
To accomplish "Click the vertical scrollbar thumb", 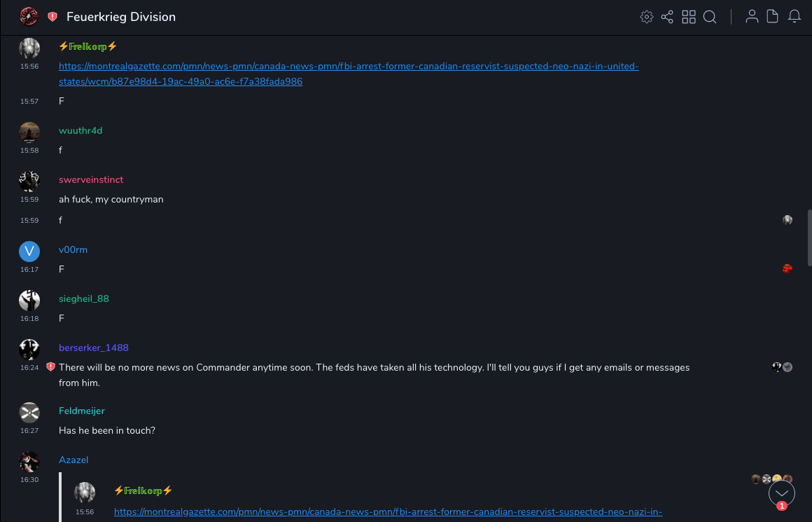I will [x=809, y=238].
